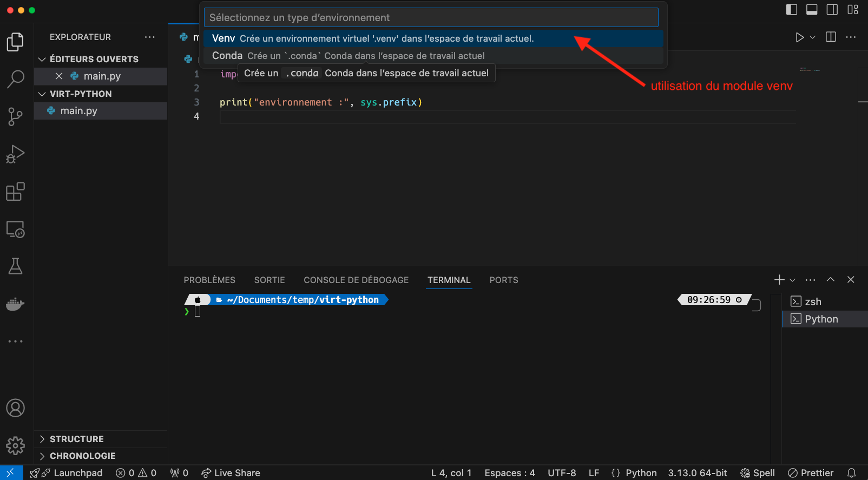Click the Manage gear icon
Screen dimensions: 868x480
(15, 445)
